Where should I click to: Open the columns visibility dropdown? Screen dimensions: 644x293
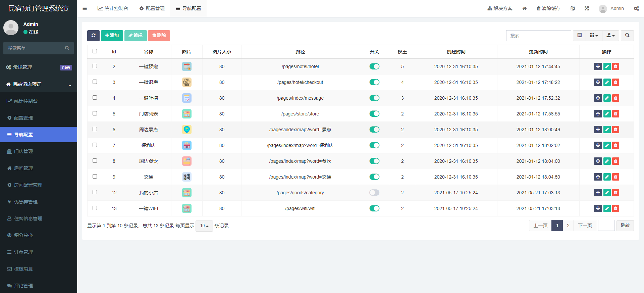pyautogui.click(x=594, y=36)
